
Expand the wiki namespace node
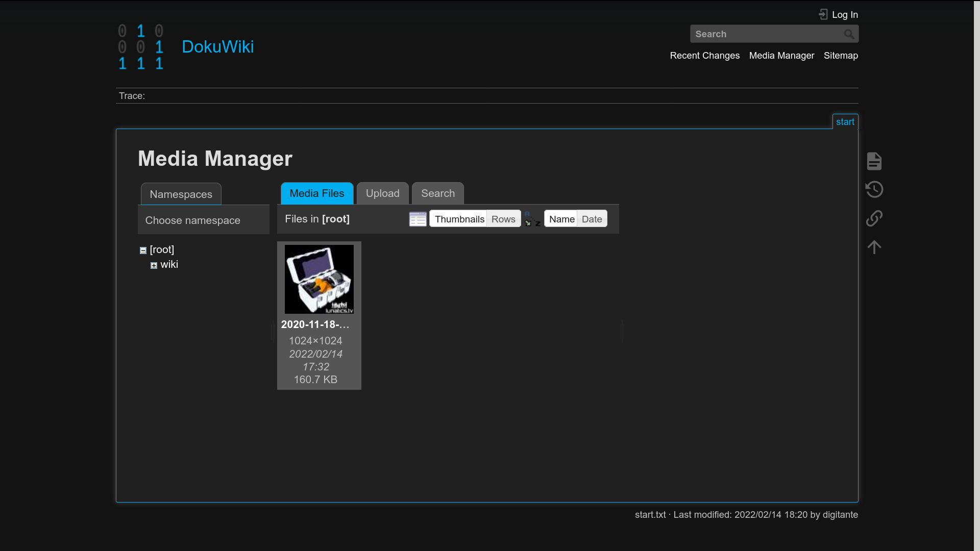pyautogui.click(x=154, y=265)
